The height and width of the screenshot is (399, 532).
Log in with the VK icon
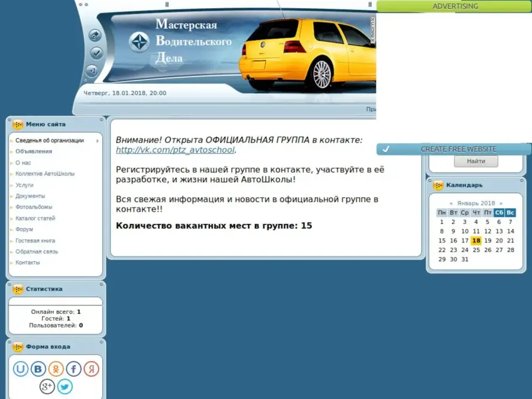coord(38,369)
